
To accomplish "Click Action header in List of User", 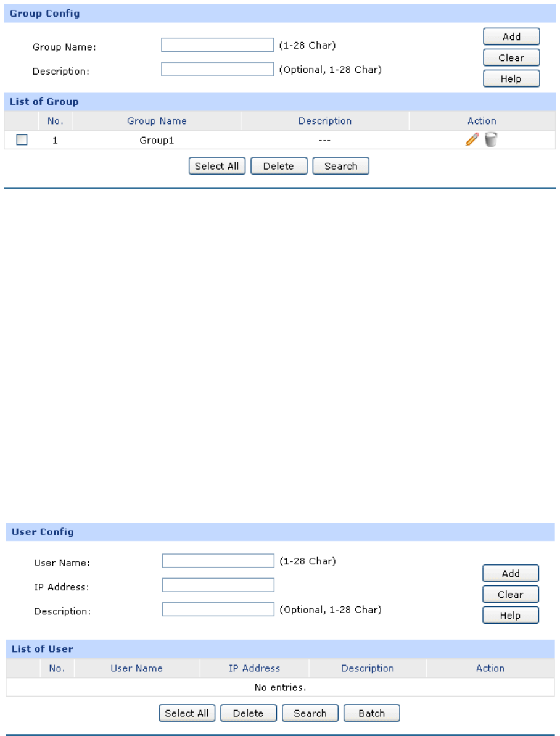I will pos(490,668).
